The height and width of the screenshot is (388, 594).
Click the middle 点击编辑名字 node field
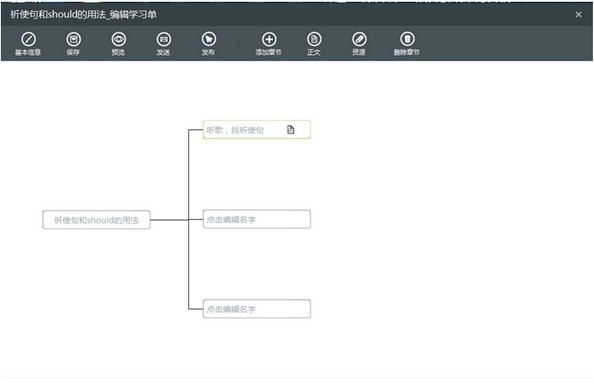[x=257, y=219]
